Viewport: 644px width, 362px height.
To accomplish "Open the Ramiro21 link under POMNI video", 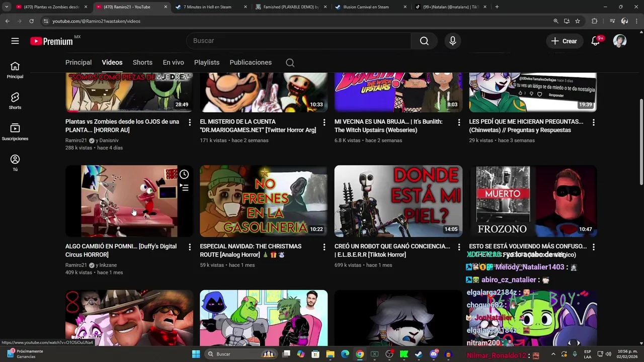I will 76,265.
